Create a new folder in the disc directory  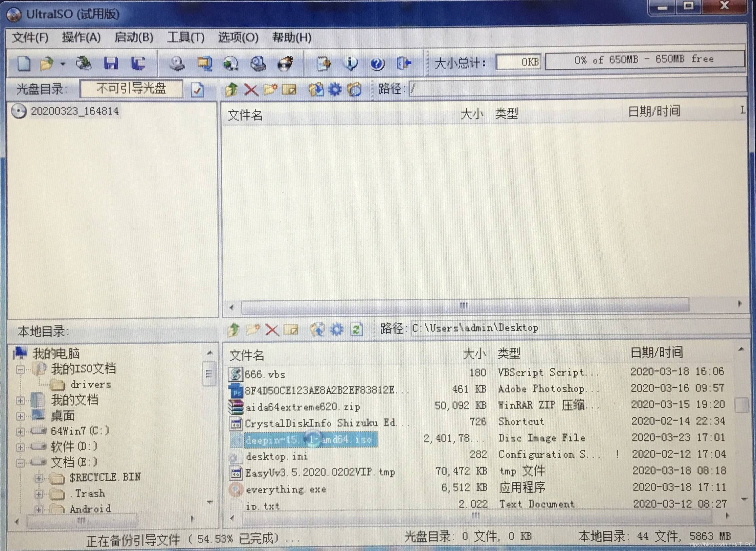[x=270, y=90]
